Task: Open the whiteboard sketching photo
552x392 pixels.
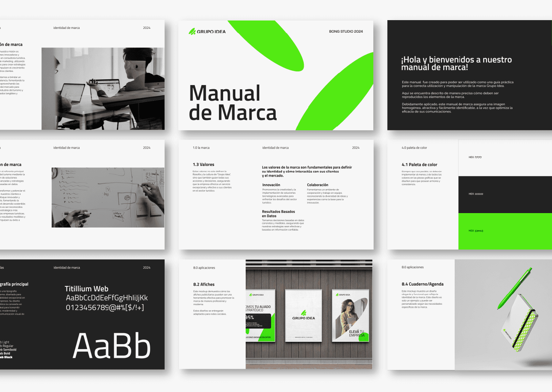Action: (x=108, y=198)
